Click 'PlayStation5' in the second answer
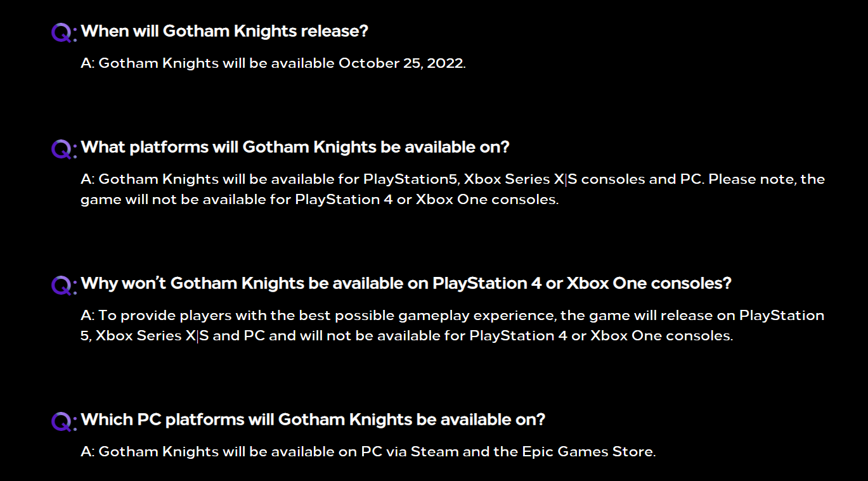The image size is (868, 481). [x=410, y=179]
